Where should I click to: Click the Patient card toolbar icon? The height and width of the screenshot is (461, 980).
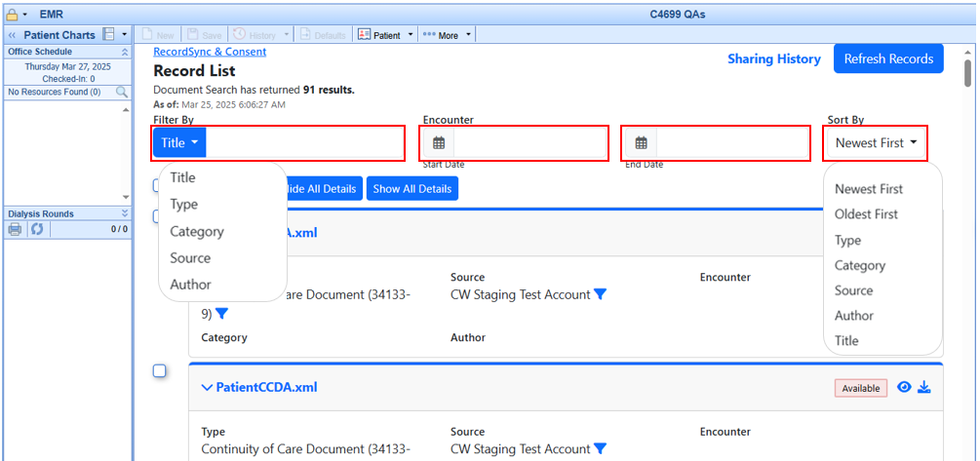click(x=365, y=35)
